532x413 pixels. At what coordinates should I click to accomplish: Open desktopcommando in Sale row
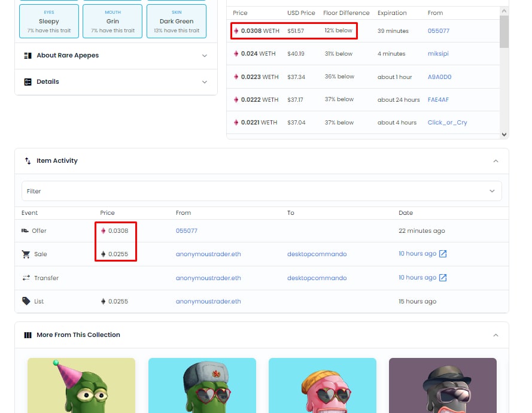317,254
